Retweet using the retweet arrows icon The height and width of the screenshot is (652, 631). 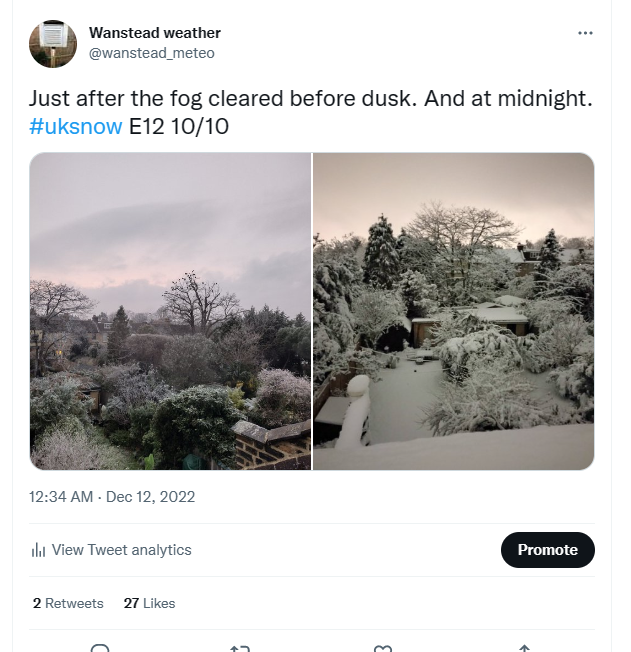[240, 648]
